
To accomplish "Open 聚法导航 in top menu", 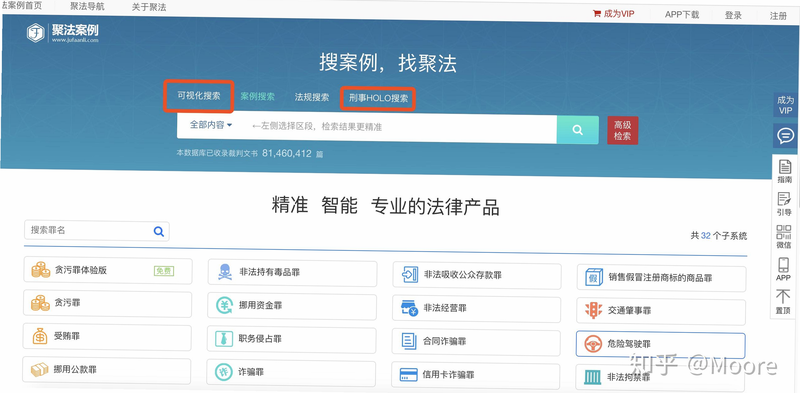I will click(87, 7).
